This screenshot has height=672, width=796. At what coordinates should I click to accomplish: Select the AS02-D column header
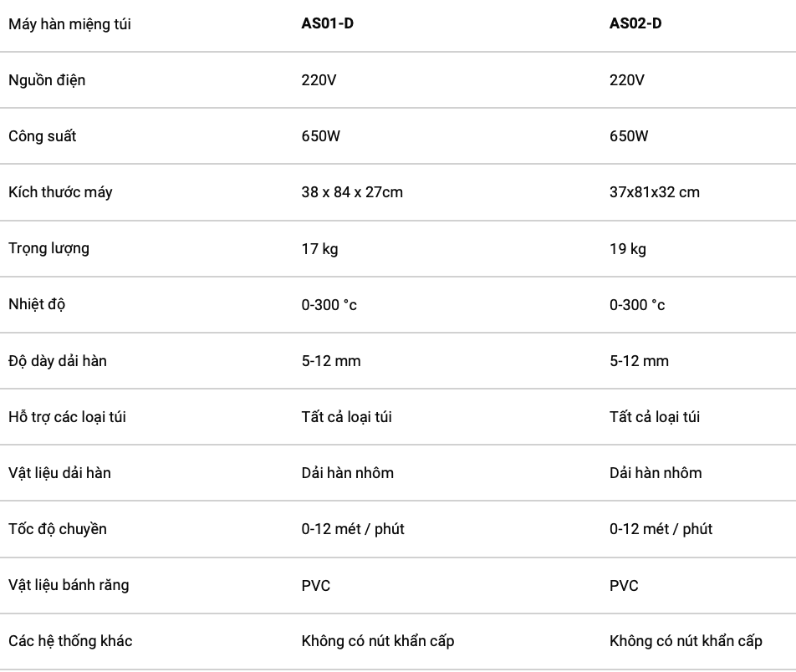coord(635,23)
